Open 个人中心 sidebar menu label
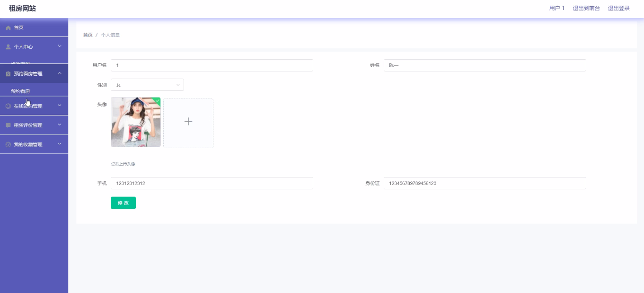Viewport: 644px width, 293px height. (24, 47)
